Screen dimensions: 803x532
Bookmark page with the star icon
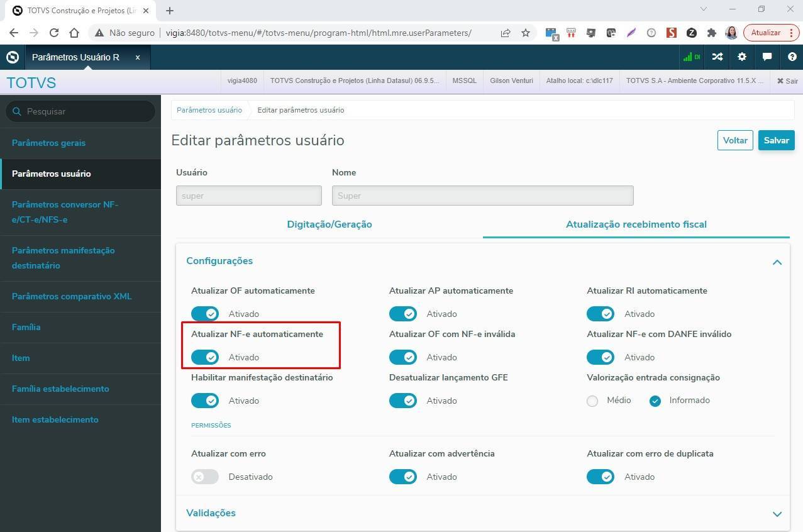point(526,33)
